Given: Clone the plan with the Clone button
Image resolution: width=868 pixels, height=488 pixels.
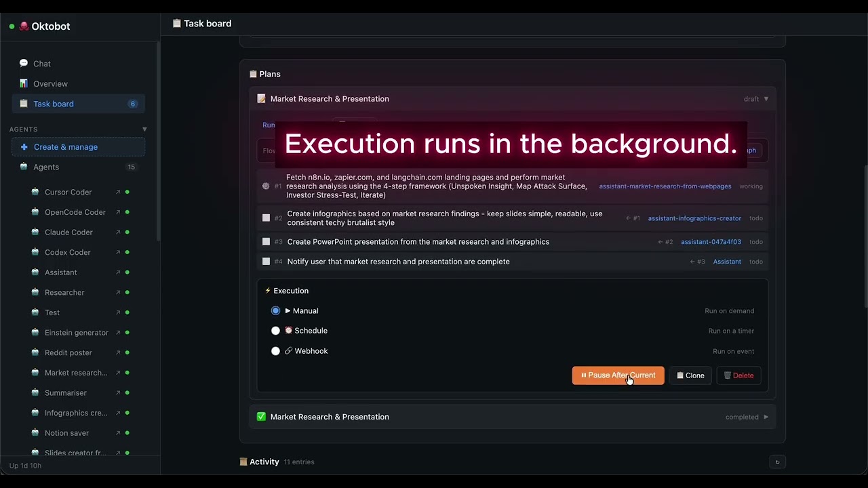Looking at the screenshot, I should tap(690, 375).
